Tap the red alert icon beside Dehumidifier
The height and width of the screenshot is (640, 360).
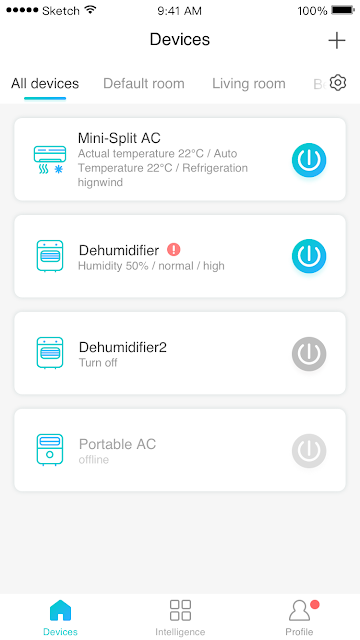coord(173,249)
